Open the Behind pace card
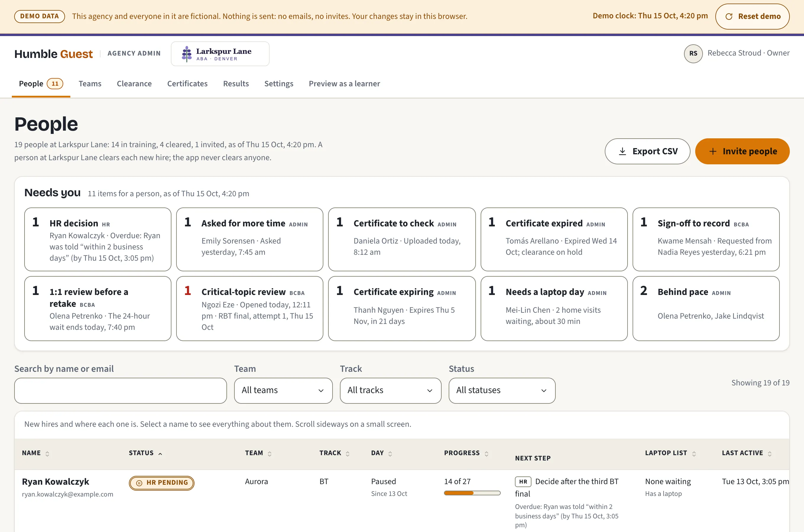The image size is (804, 532). 706,308
